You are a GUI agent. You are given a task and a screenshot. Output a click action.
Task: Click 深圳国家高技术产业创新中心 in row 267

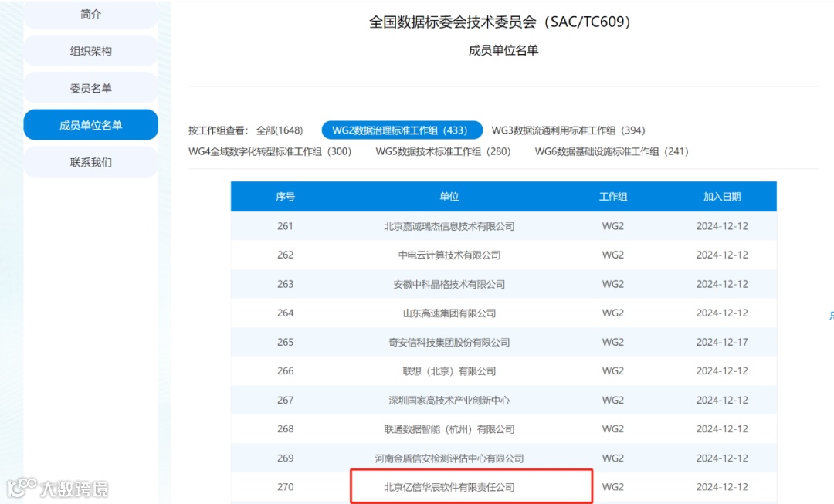pos(449,400)
